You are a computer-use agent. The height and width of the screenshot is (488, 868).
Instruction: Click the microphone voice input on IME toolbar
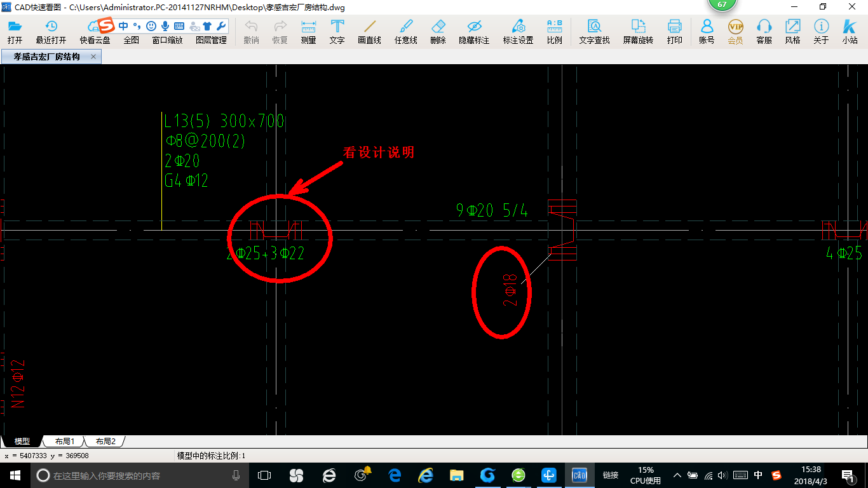(165, 26)
